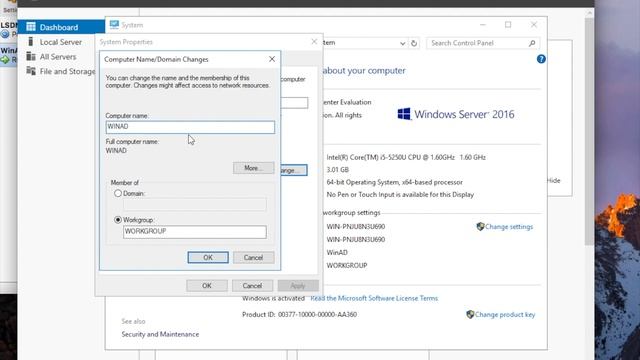The image size is (640, 360).
Task: Open All Servers in sidebar
Action: tap(58, 57)
